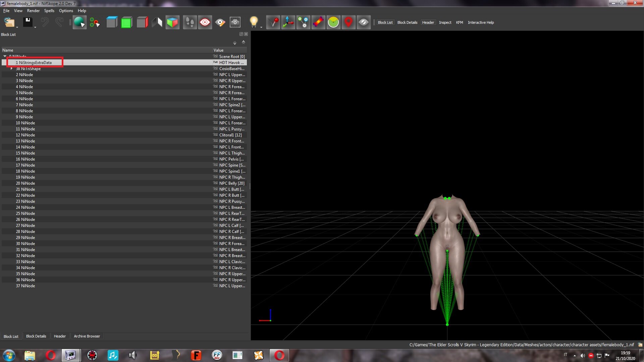Toggle the lightbulb lighting icon
This screenshot has height=362, width=644.
(254, 22)
